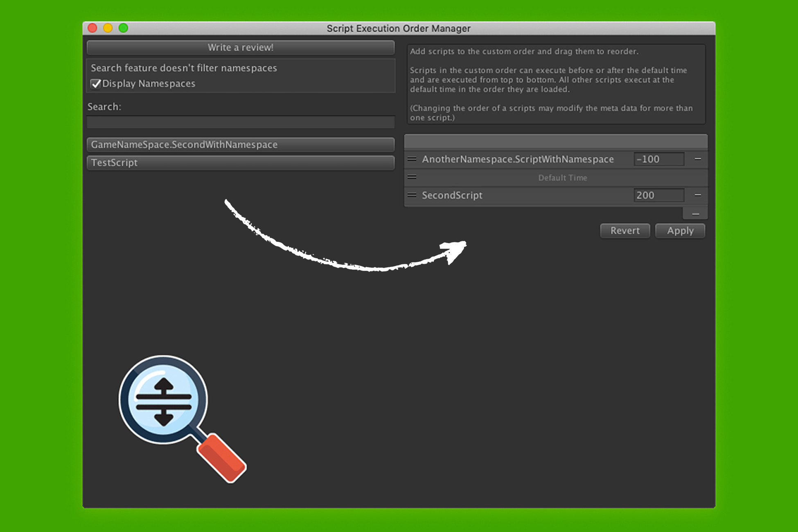Remove SecondScript with its minus icon
The image size is (798, 532).
tap(699, 195)
